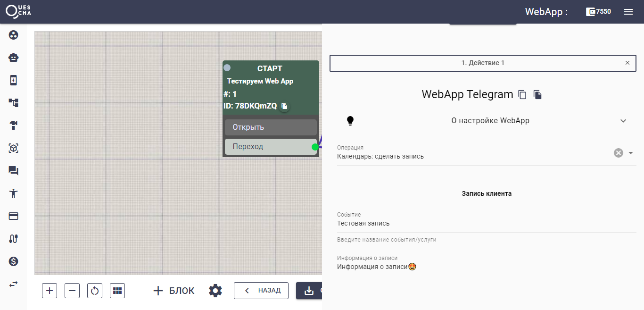
Task: Click the «НАЗАД» button
Action: coord(261,291)
